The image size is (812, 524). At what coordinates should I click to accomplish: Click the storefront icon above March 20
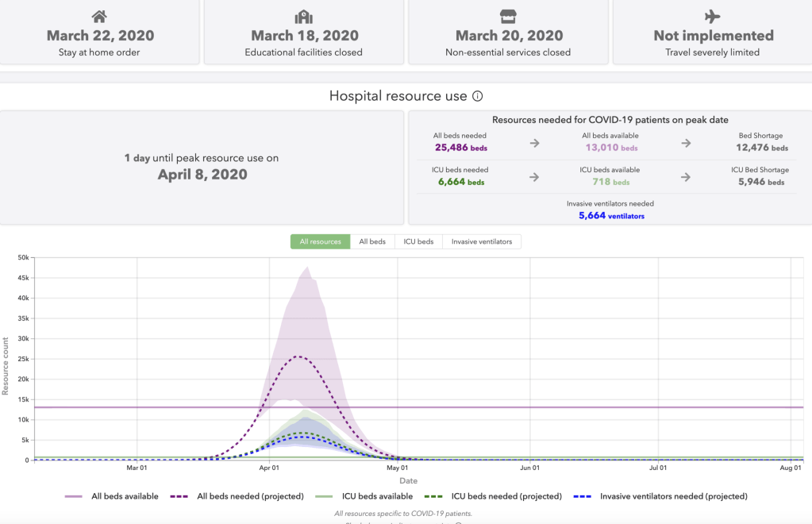point(508,17)
